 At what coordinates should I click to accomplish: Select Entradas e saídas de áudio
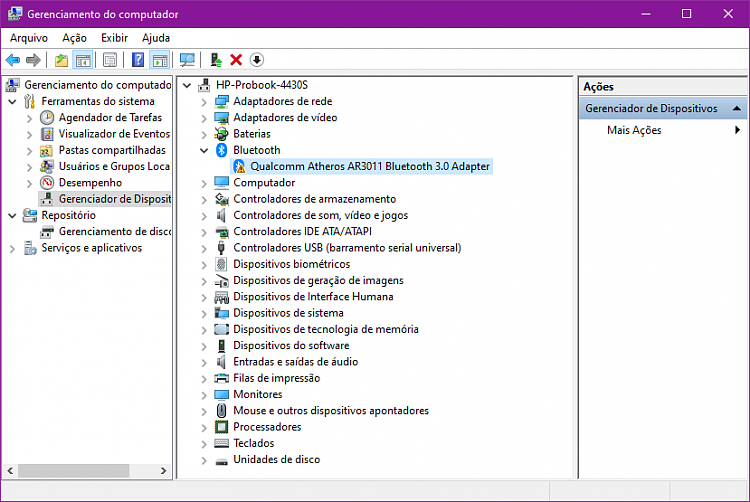295,361
